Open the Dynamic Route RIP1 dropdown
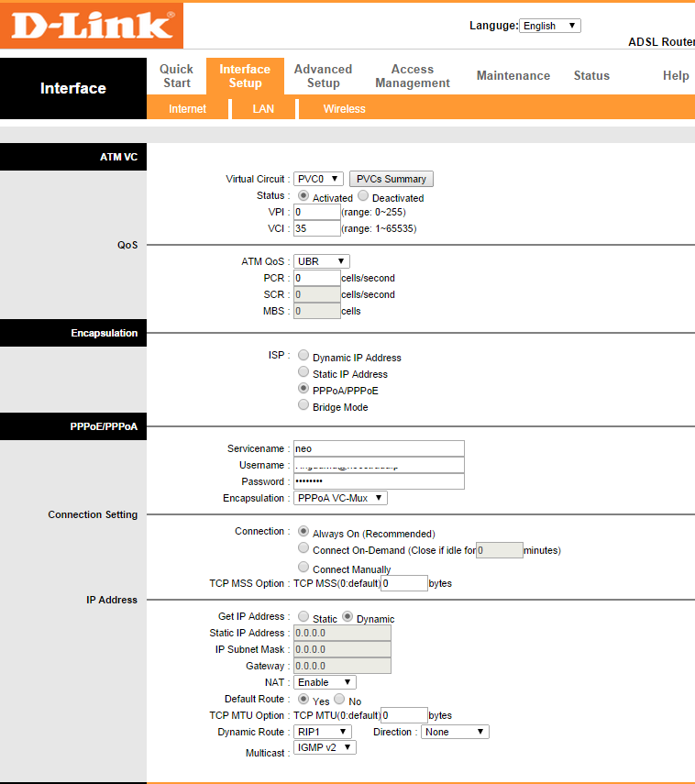 coord(323,732)
